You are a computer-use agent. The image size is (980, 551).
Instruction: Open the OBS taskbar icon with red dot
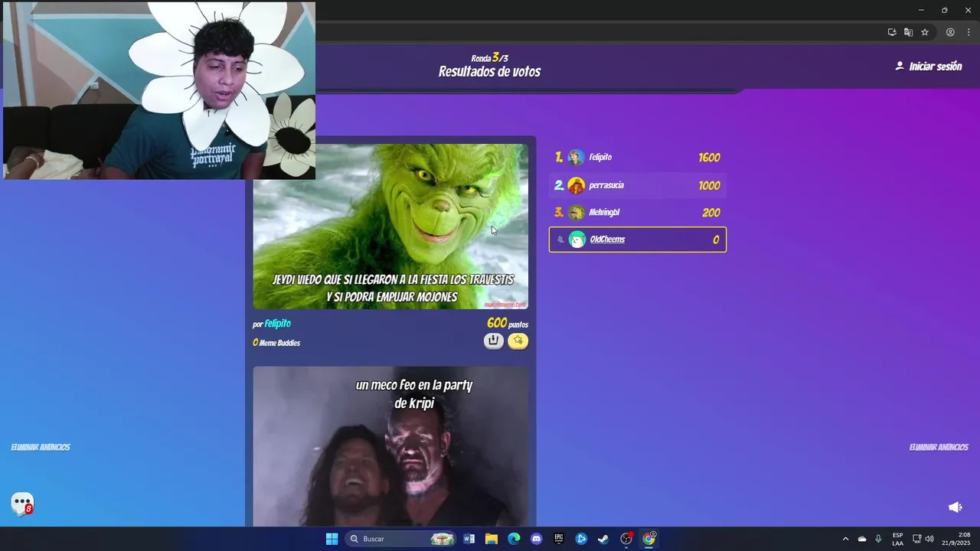point(626,539)
